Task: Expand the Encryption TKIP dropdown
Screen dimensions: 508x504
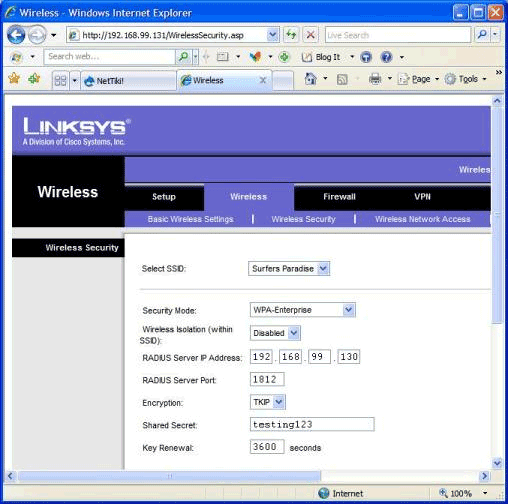Action: tap(268, 402)
